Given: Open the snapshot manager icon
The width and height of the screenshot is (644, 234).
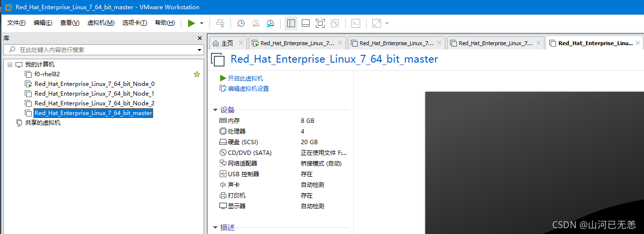Looking at the screenshot, I should click(270, 23).
